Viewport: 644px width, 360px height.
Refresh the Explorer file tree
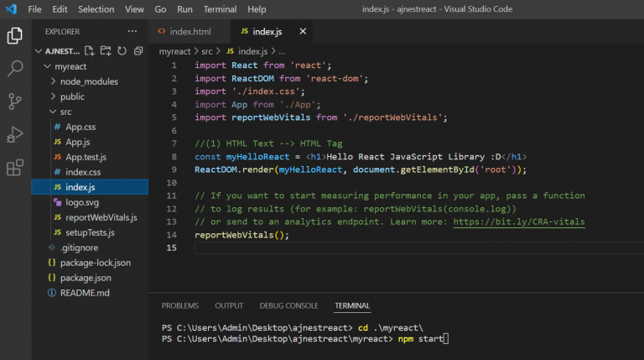tap(121, 51)
